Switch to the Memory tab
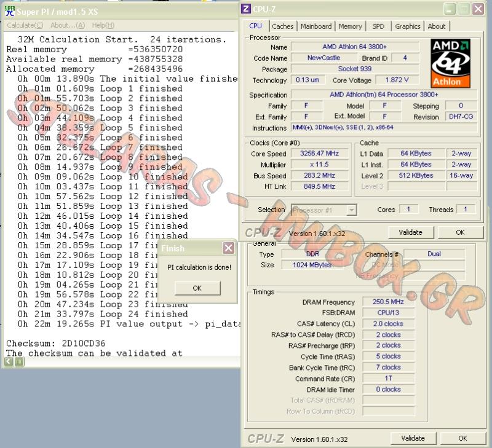Viewport: 492px width, 448px height. [350, 26]
